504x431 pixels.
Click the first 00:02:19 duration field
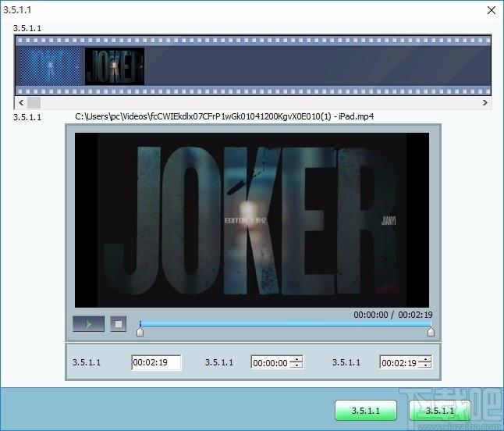pyautogui.click(x=156, y=362)
